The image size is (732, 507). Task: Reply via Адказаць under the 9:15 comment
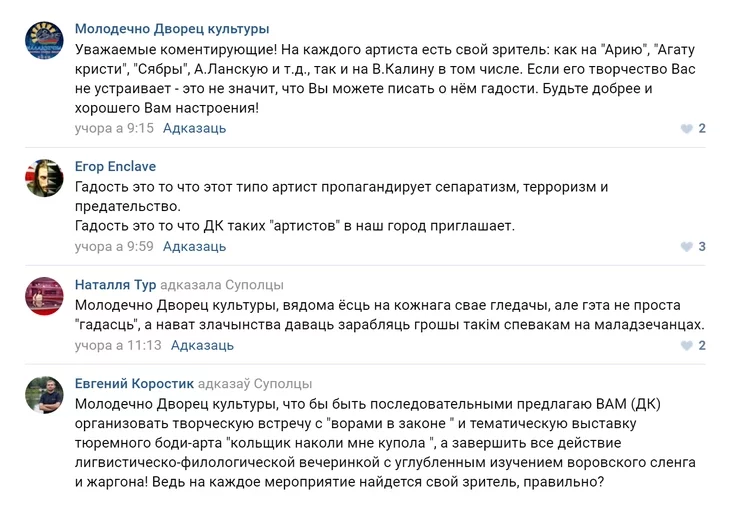[x=194, y=128]
